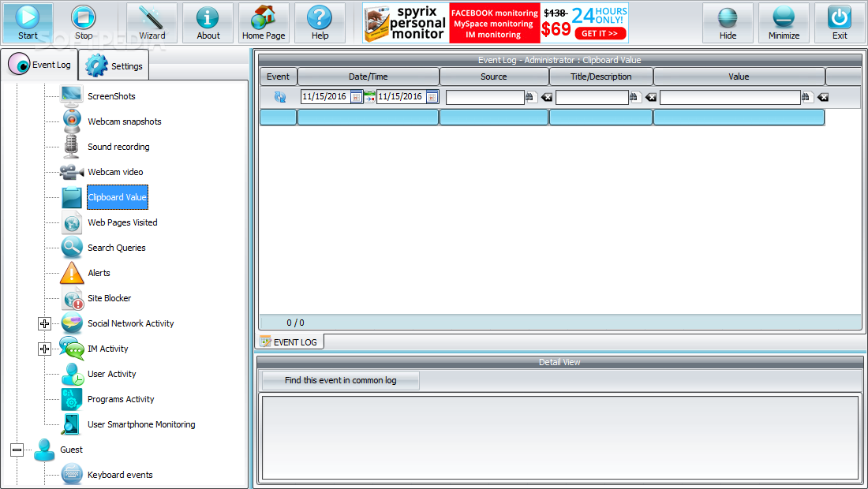Select the Webcam video camera icon
Screen dimensions: 868x489
pyautogui.click(x=72, y=172)
